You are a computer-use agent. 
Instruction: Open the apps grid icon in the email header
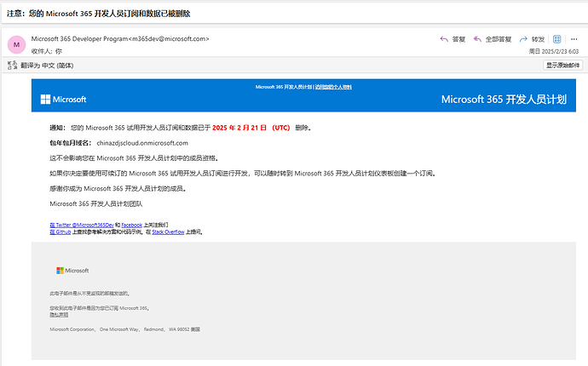click(x=556, y=39)
